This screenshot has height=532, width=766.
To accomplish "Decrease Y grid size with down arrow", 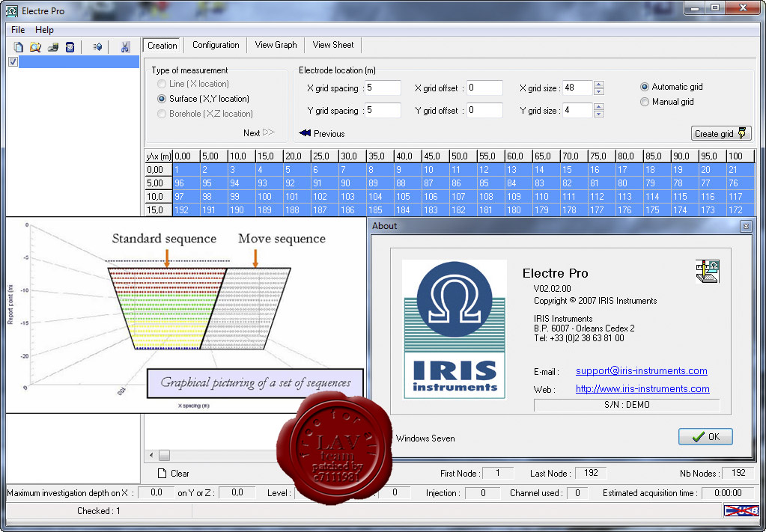I will pyautogui.click(x=599, y=114).
